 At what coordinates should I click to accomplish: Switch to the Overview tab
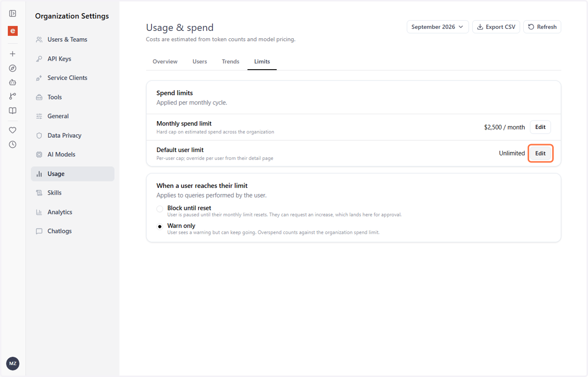pos(165,62)
